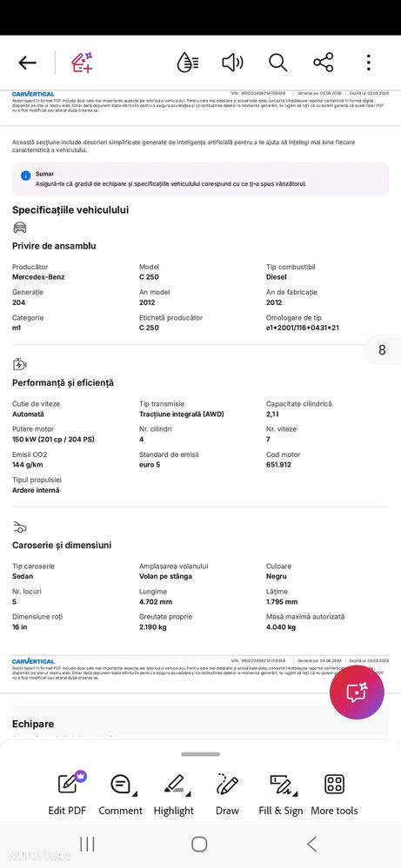
Task: Tap the bottom toolbar drag handle
Action: pos(200,754)
